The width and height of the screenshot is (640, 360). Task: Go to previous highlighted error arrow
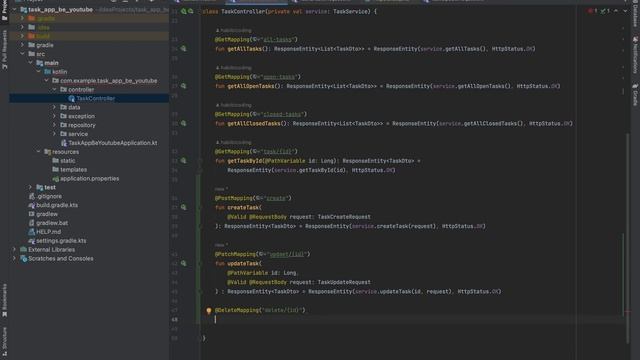point(616,11)
